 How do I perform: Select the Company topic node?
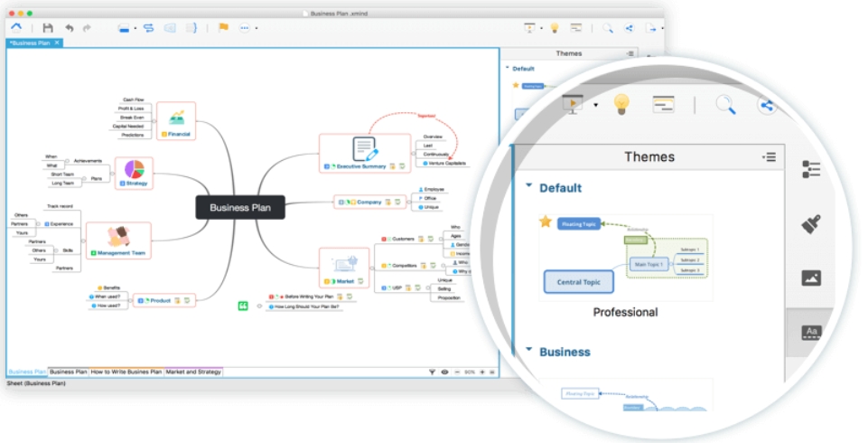[x=369, y=203]
